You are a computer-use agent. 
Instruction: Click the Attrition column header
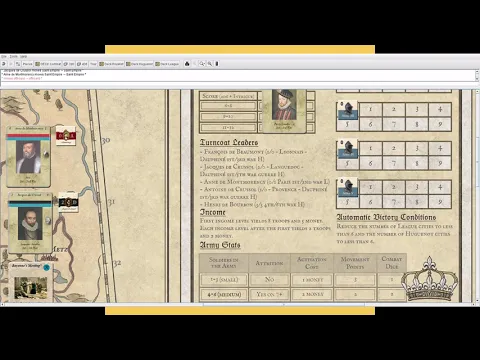269,263
